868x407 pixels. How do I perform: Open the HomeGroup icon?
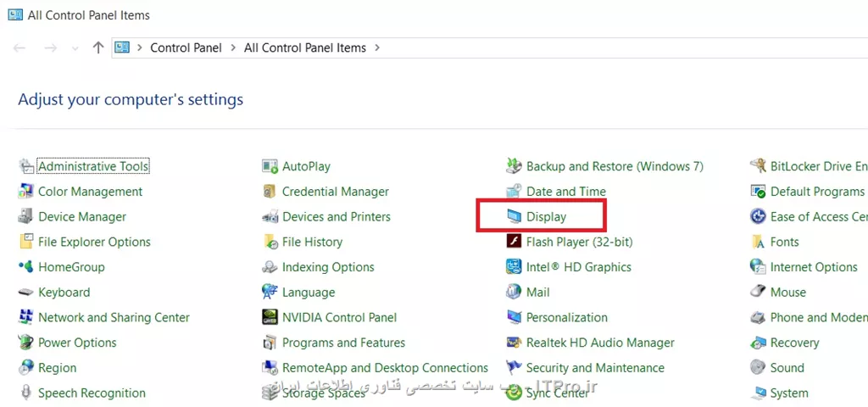click(x=26, y=267)
